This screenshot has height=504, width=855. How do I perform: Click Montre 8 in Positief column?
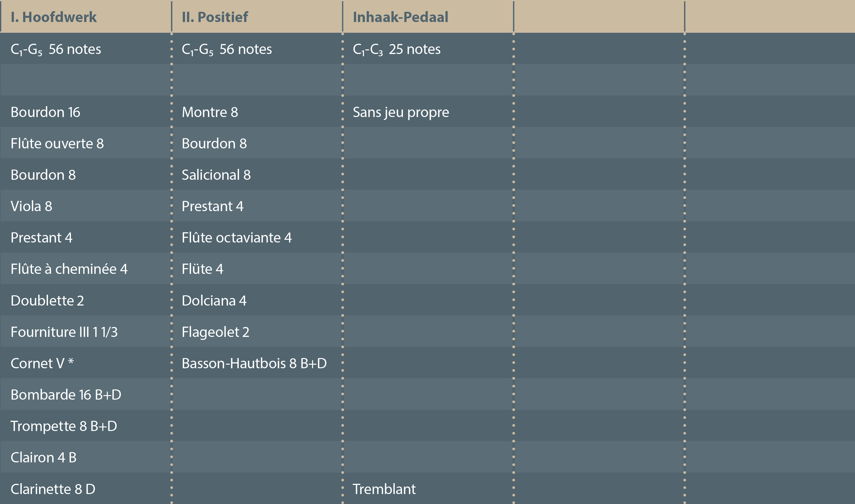[210, 112]
